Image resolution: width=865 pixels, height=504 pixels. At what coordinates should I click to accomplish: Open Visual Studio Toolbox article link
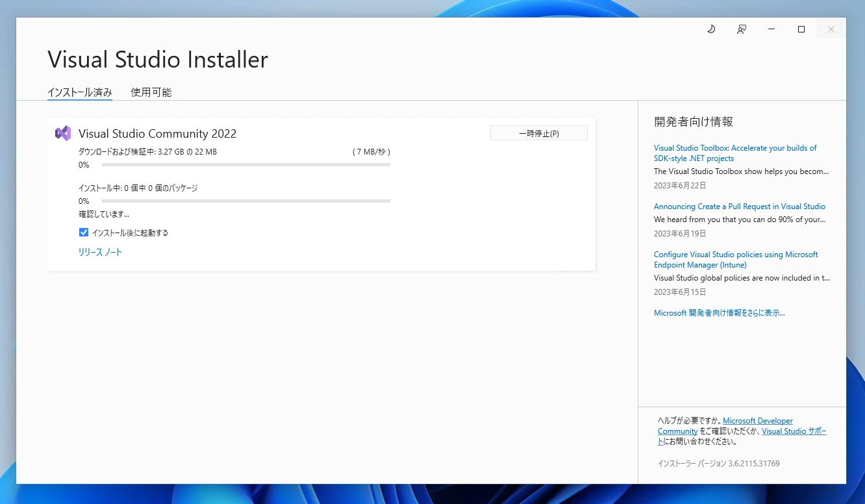point(735,153)
